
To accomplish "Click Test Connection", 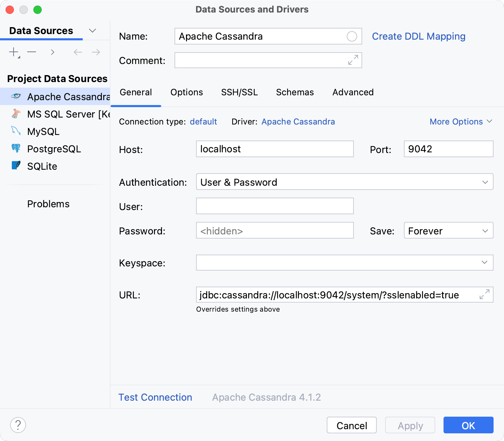I will [155, 397].
